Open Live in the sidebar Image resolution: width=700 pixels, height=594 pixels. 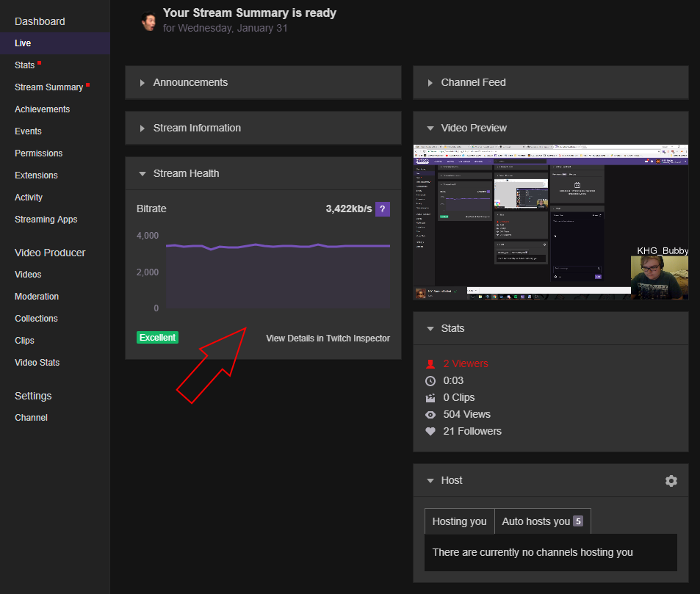(55, 43)
